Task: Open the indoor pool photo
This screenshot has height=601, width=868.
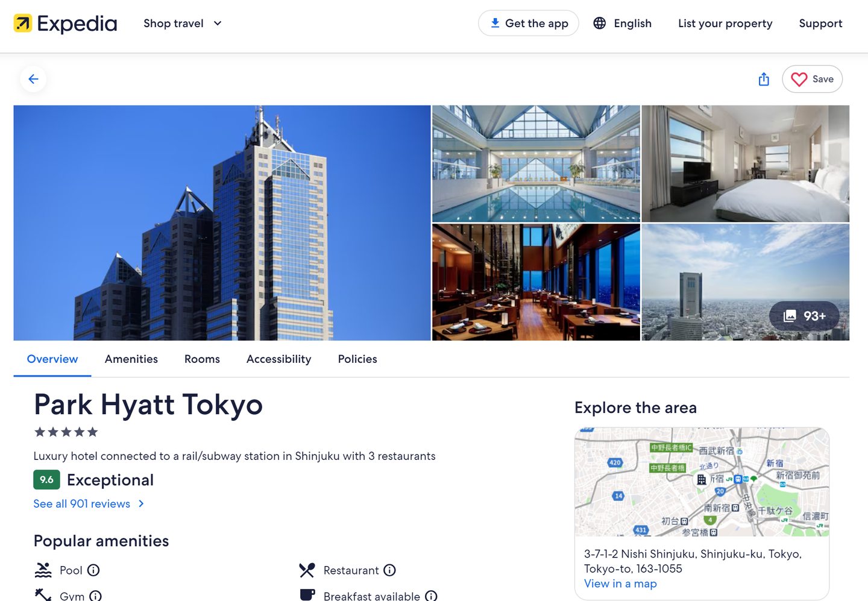Action: [536, 163]
